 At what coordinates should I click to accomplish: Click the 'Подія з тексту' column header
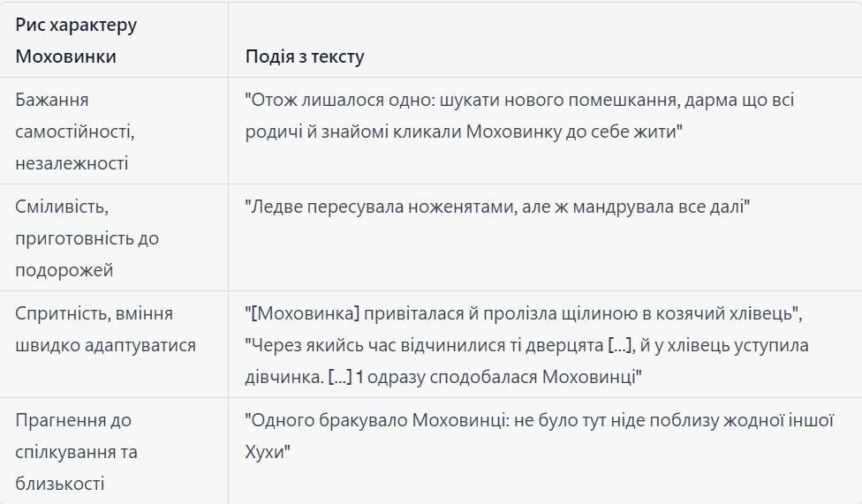(x=305, y=56)
